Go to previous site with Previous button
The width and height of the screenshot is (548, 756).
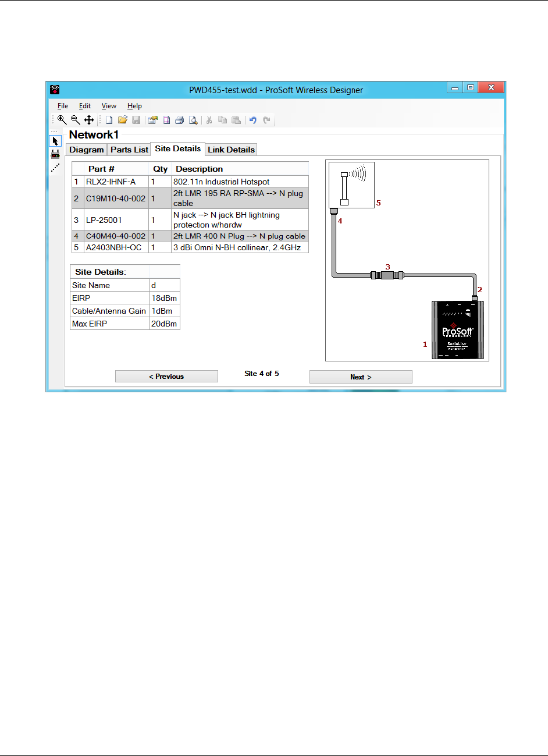pyautogui.click(x=166, y=377)
